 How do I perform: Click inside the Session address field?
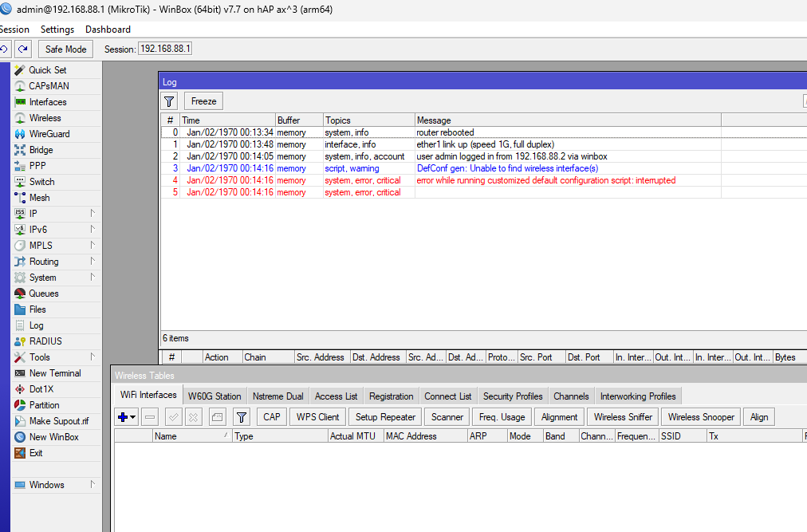164,48
